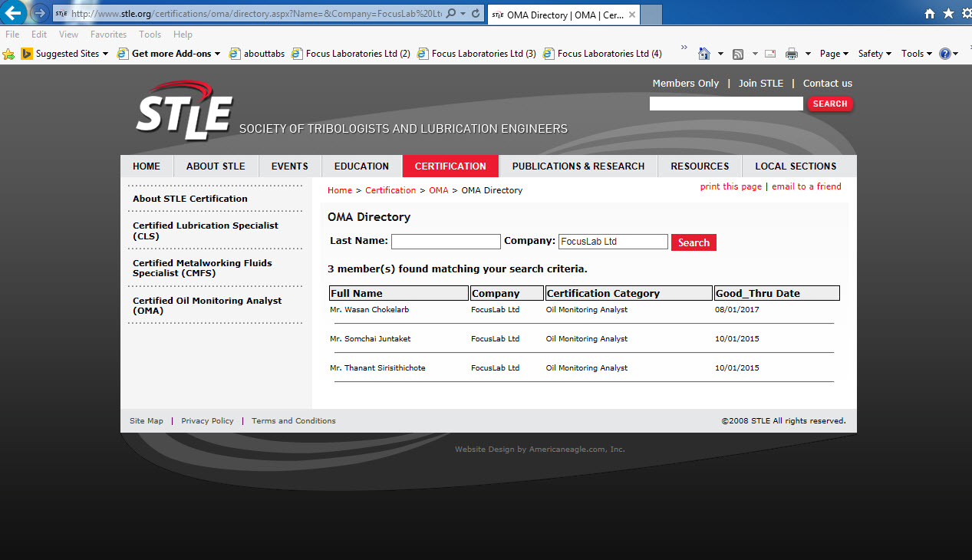Open the CERTIFICATION navigation tab
Viewport: 972px width, 560px height.
pyautogui.click(x=450, y=166)
